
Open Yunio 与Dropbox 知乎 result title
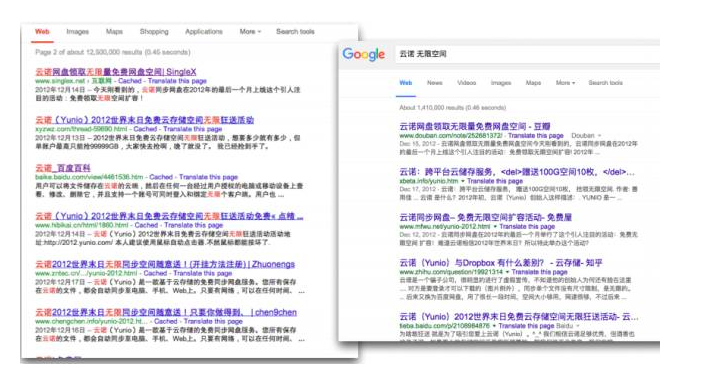(x=501, y=263)
